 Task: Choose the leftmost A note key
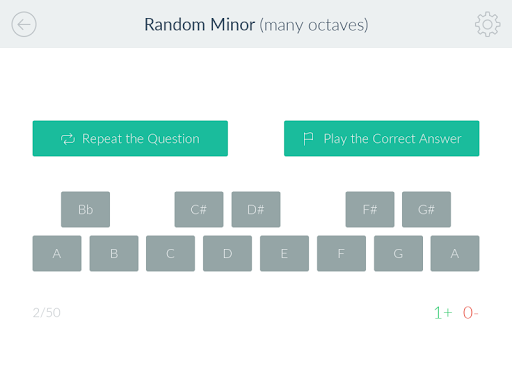(x=57, y=253)
